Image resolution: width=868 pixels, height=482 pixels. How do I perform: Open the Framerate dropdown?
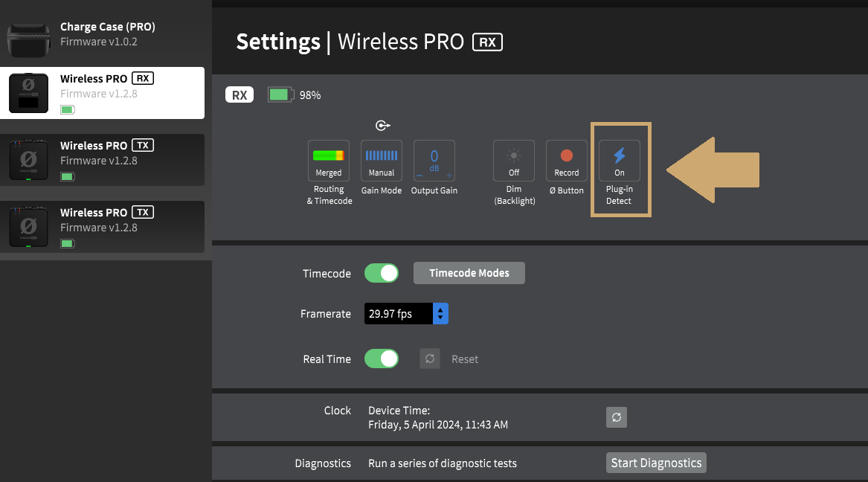[x=406, y=314]
